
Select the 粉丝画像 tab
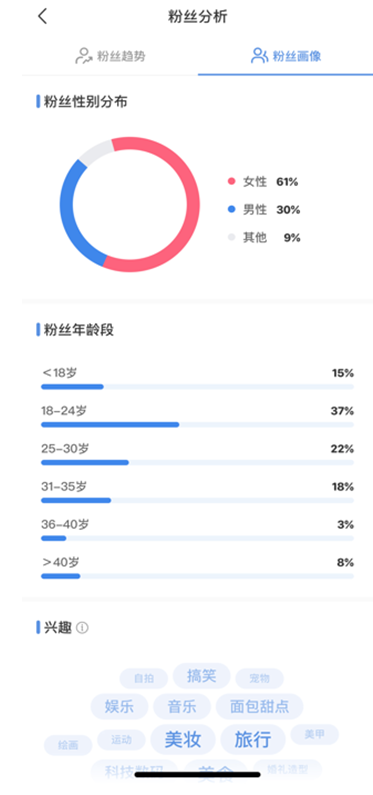pyautogui.click(x=286, y=56)
